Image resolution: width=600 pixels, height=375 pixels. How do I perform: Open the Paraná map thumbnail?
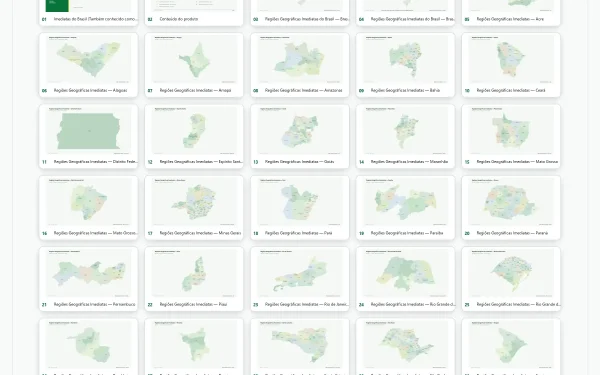click(x=511, y=202)
